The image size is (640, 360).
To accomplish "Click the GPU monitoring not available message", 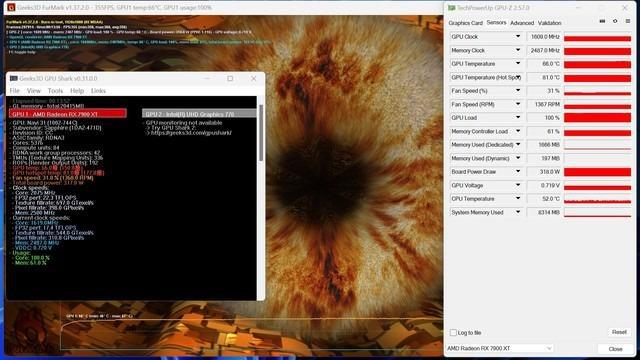I will 184,123.
